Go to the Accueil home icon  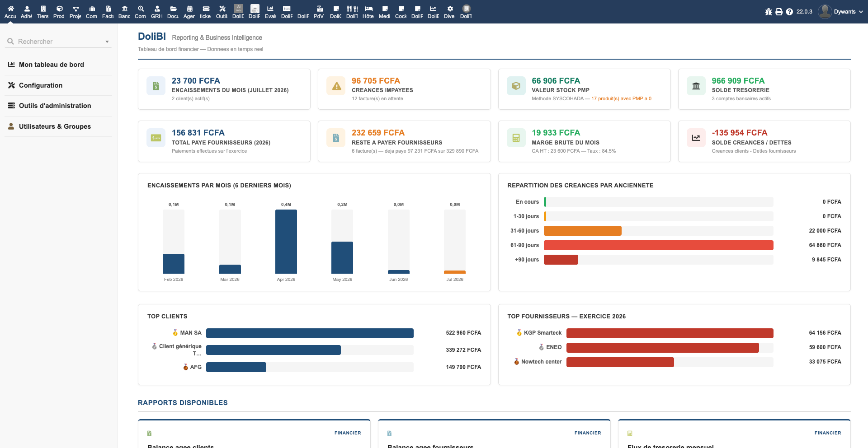[10, 12]
